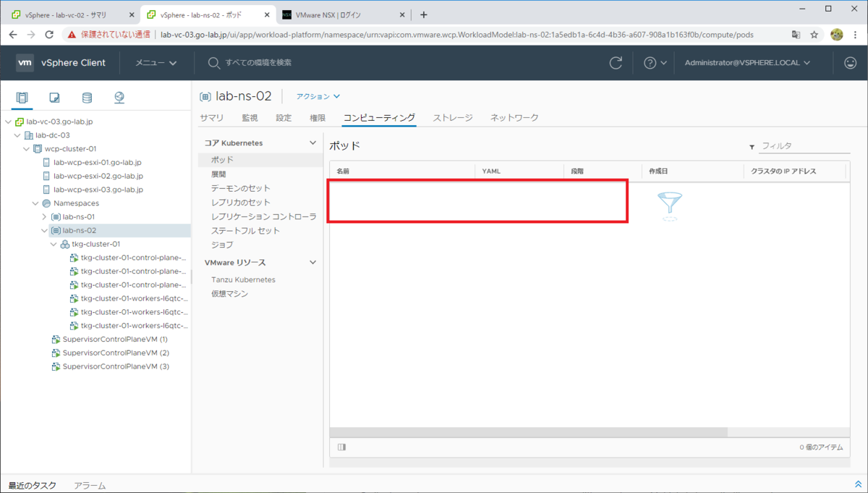Open the メニュー dropdown

[156, 63]
